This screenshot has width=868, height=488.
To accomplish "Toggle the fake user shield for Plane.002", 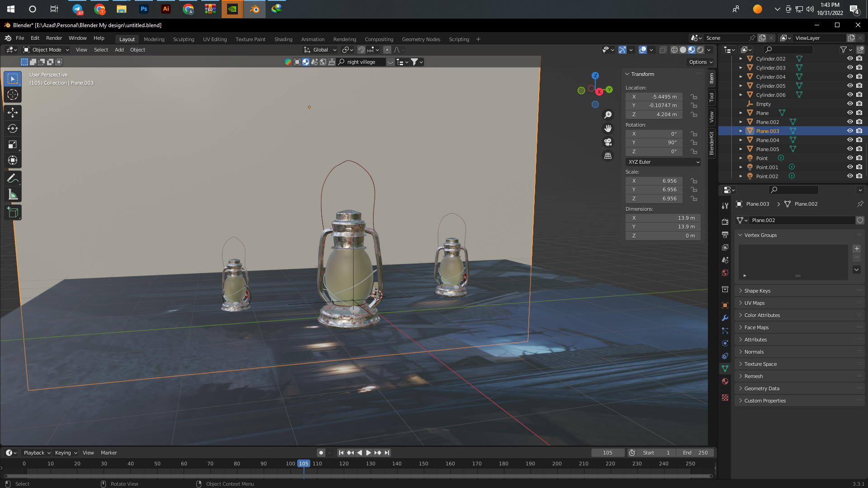I will 860,220.
